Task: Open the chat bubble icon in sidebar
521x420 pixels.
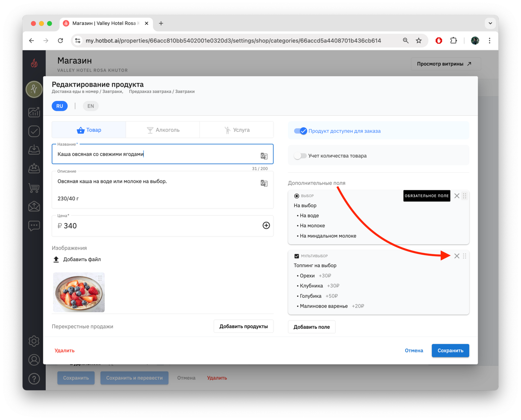Action: click(34, 225)
